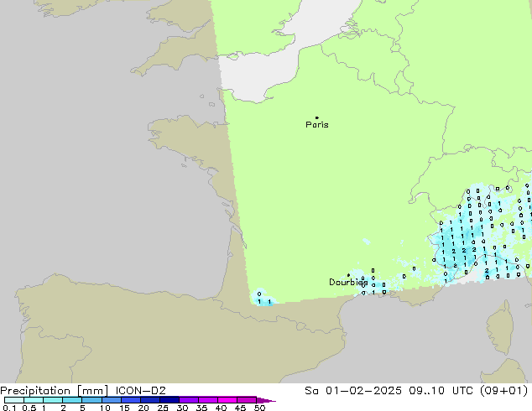
Task: Click the legend value label '0.1'
Action: [9, 408]
